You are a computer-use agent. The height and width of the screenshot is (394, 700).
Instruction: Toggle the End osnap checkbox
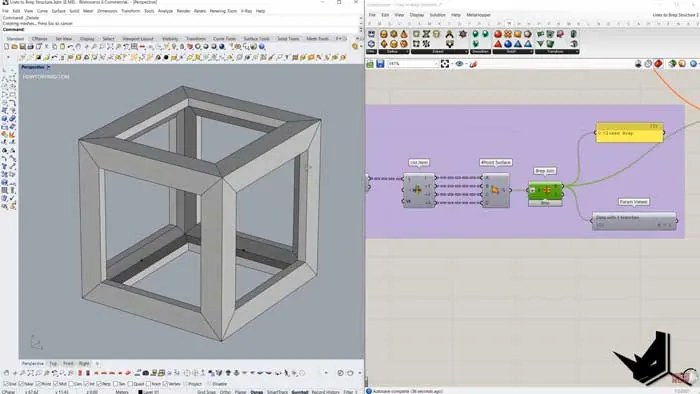[5, 384]
